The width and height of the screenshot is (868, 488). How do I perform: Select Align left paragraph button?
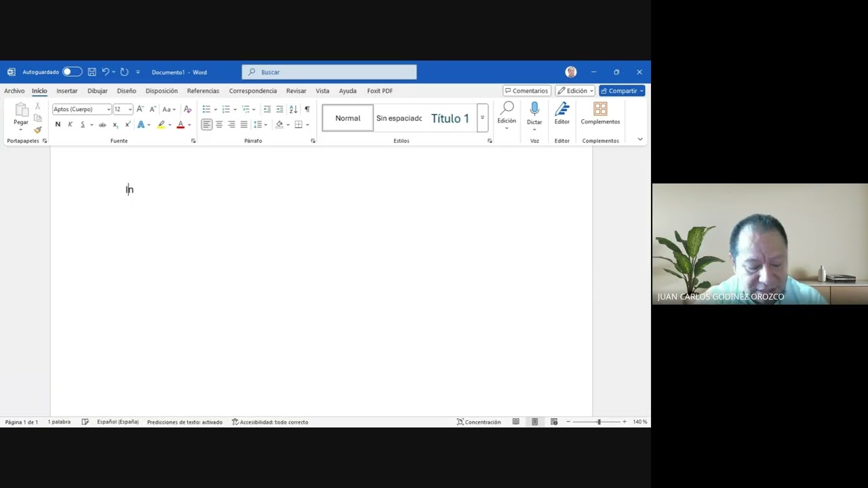click(207, 125)
